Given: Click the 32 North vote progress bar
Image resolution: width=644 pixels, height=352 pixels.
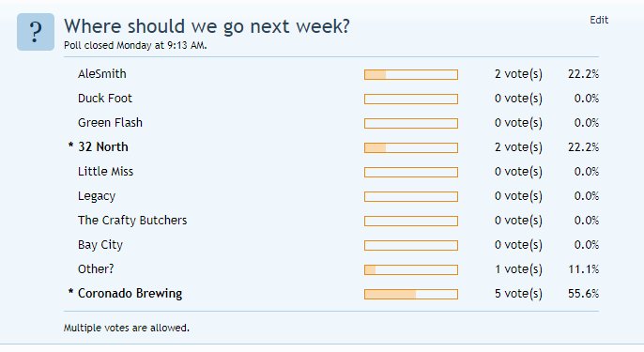Looking at the screenshot, I should click(x=411, y=147).
